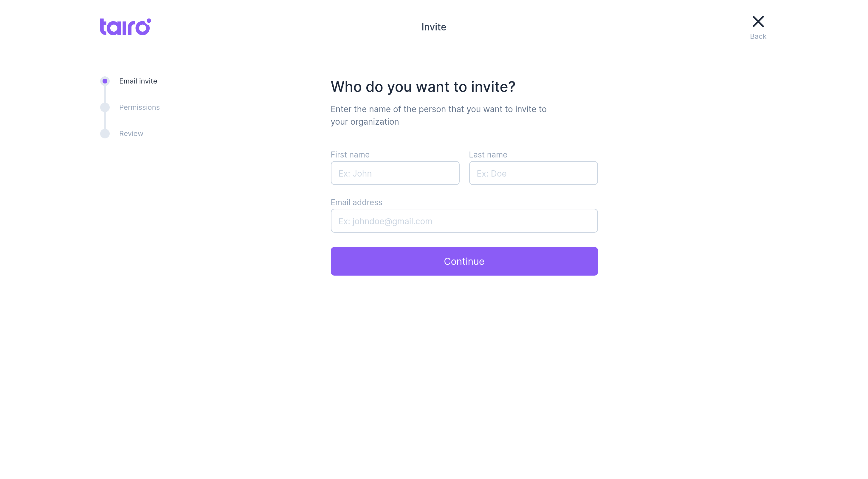The height and width of the screenshot is (479, 868).
Task: Click the Permissions step circle indicator
Action: pos(105,107)
